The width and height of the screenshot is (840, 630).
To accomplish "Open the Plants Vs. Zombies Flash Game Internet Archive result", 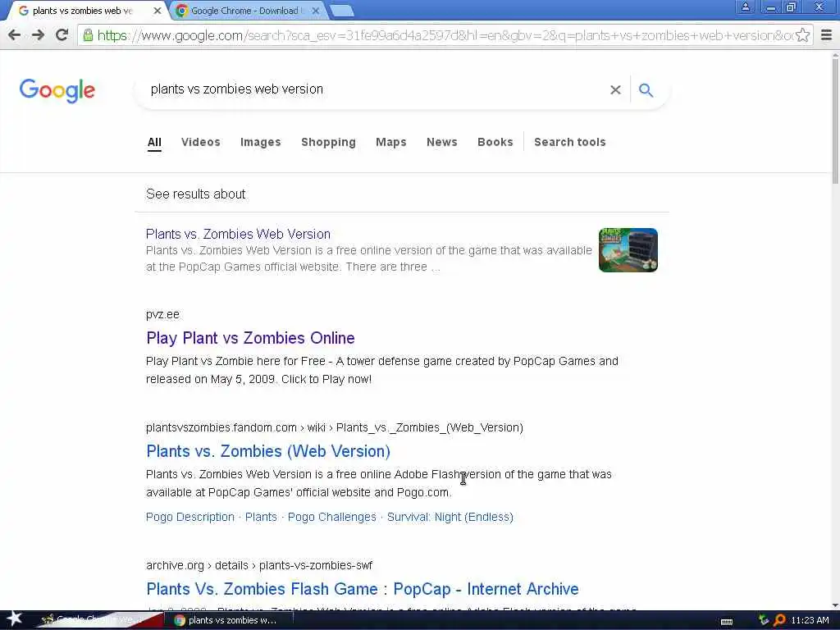I will (362, 589).
